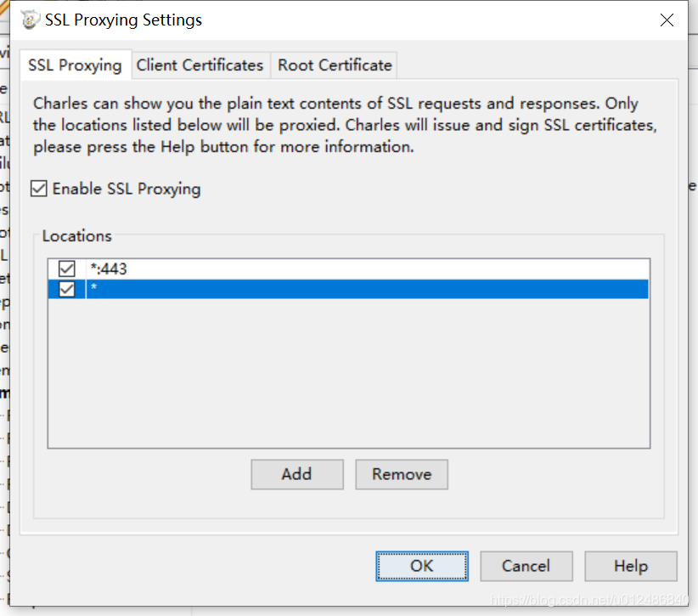698x616 pixels.
Task: Uncheck the *:443 location checkbox
Action: click(x=67, y=268)
